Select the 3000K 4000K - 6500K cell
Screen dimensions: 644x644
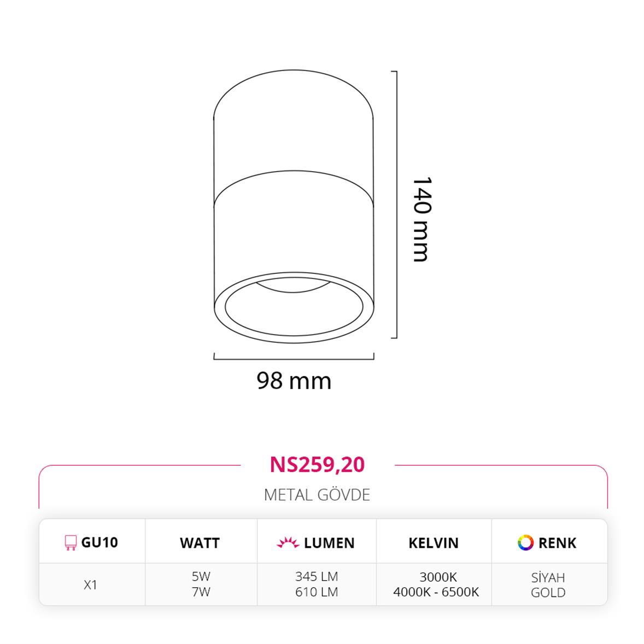(x=436, y=584)
